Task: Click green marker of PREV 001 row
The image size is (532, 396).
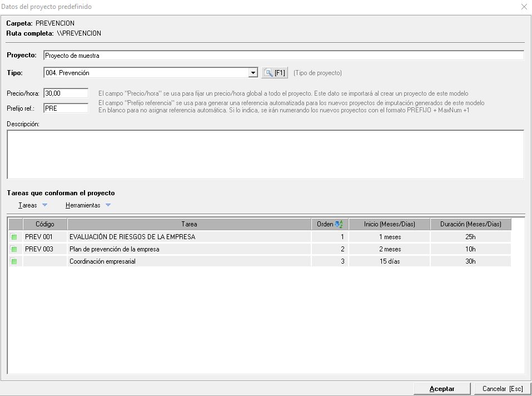Action: pyautogui.click(x=14, y=237)
